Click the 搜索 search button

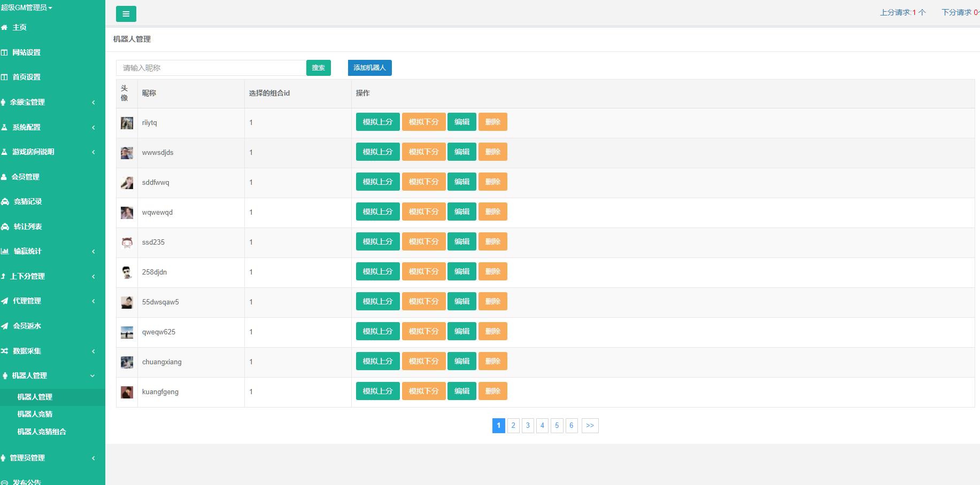pos(318,68)
